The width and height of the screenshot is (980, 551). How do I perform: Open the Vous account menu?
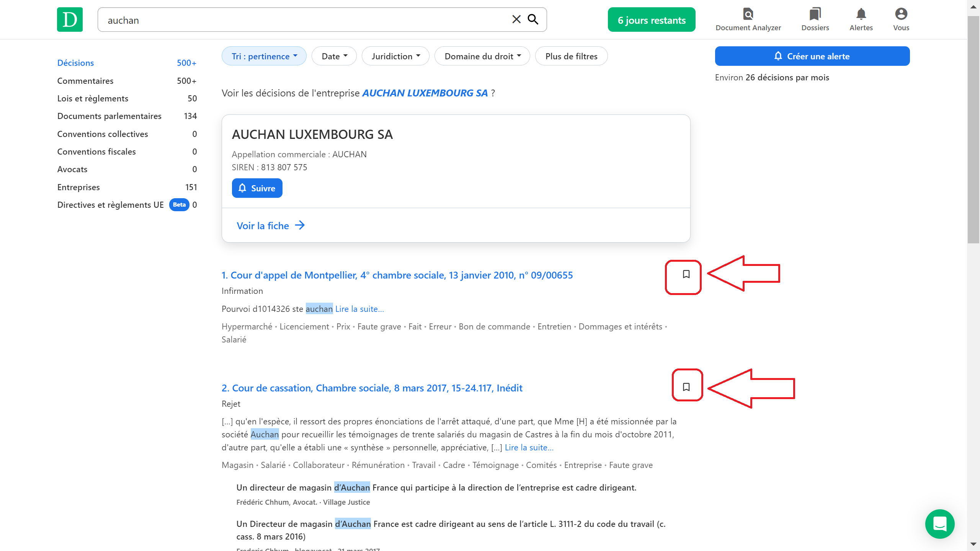pyautogui.click(x=901, y=20)
